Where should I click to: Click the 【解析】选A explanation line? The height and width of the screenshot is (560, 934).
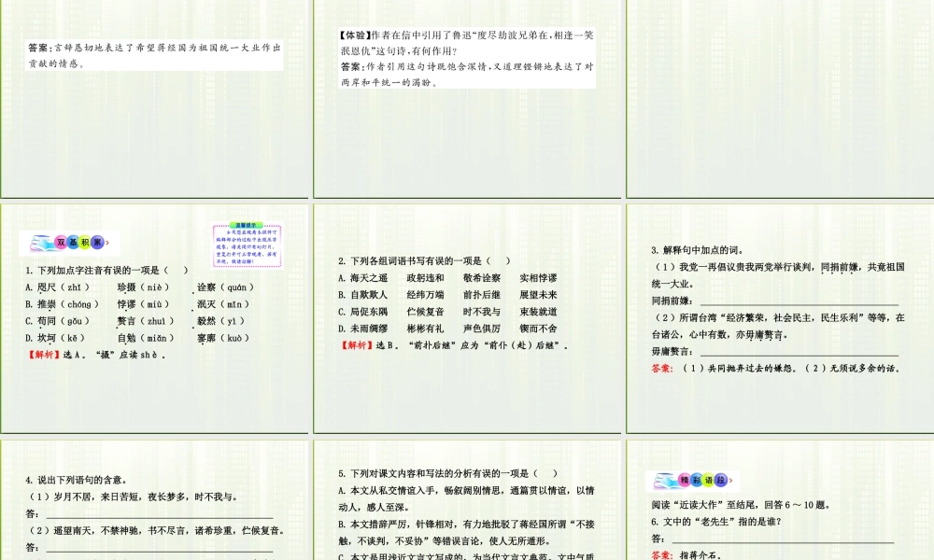click(96, 355)
